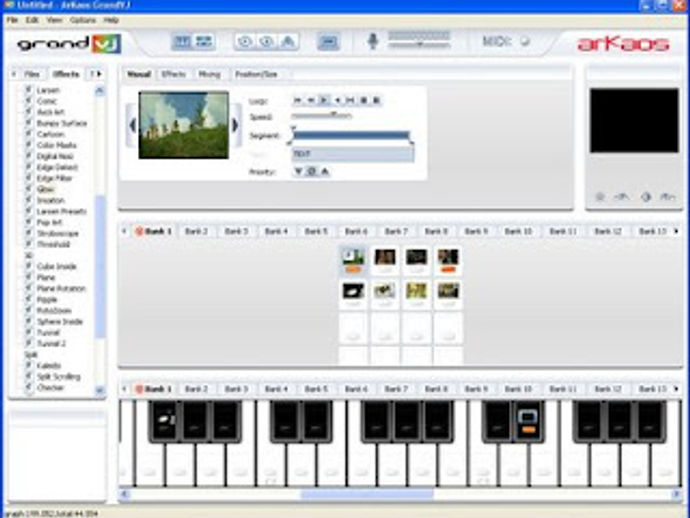690x518 pixels.
Task: Switch to the Position/Size tab
Action: [x=256, y=74]
